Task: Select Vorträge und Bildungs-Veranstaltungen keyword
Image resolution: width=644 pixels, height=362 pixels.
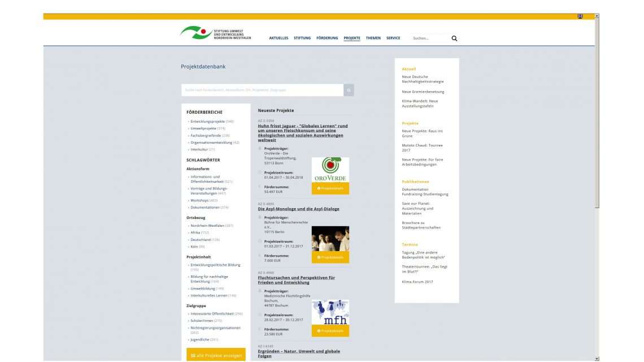Action: (x=208, y=191)
